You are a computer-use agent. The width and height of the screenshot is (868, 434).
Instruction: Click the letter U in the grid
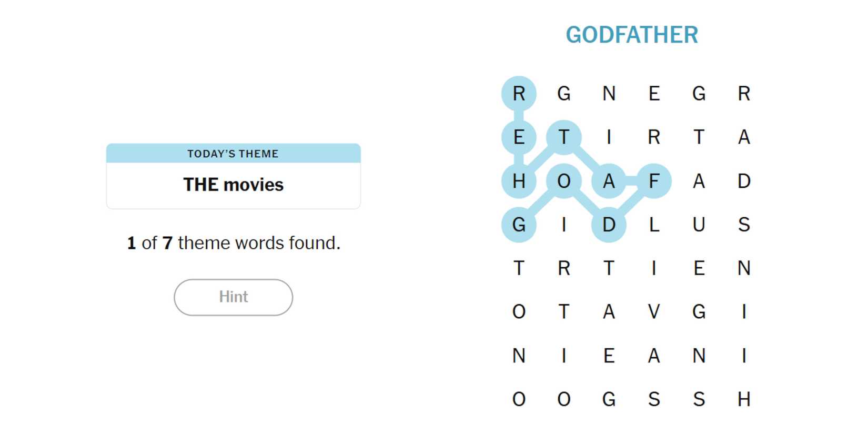pyautogui.click(x=699, y=225)
